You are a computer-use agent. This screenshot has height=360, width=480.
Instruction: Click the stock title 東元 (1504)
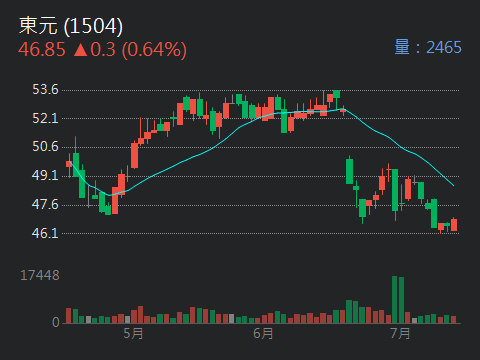coord(71,26)
